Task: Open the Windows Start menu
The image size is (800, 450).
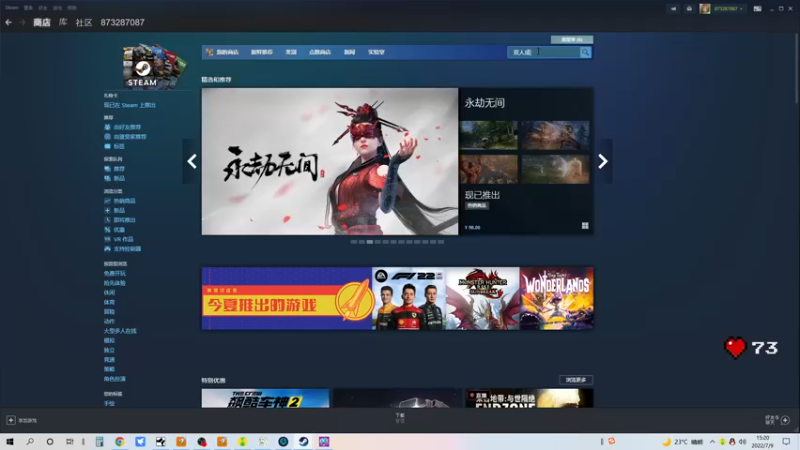Action: click(x=10, y=441)
